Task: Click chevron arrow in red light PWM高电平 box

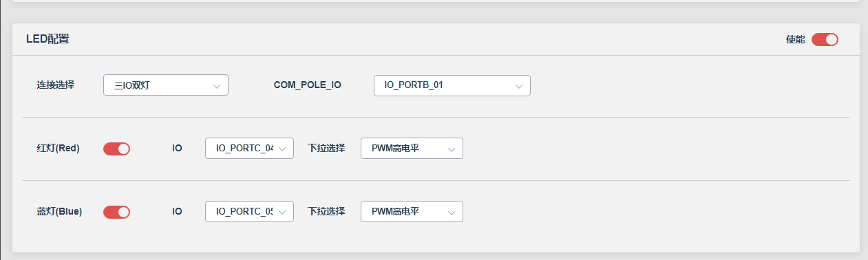Action: click(x=452, y=149)
